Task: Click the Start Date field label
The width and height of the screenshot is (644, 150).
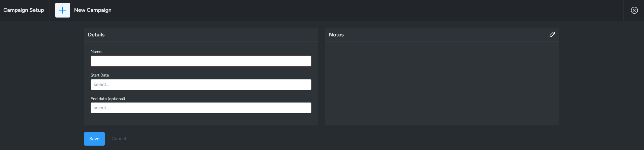Action: [x=100, y=75]
